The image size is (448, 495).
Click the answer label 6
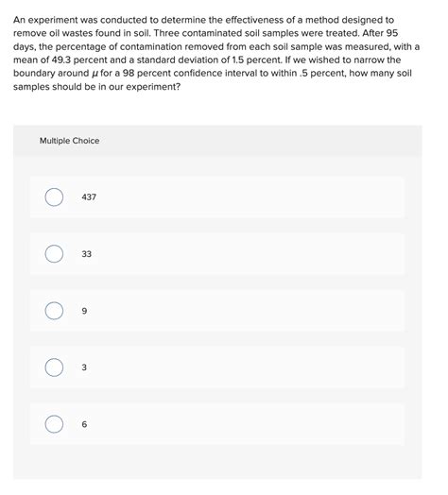coord(84,424)
